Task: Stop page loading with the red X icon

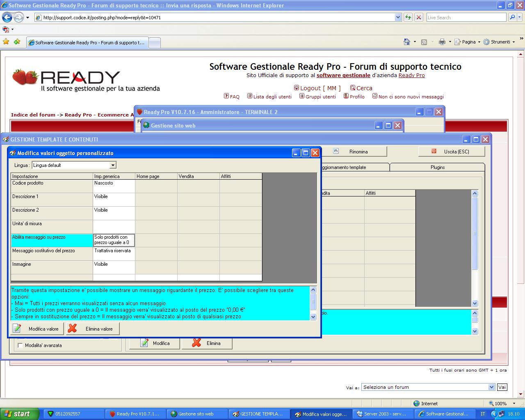Action: pyautogui.click(x=419, y=17)
